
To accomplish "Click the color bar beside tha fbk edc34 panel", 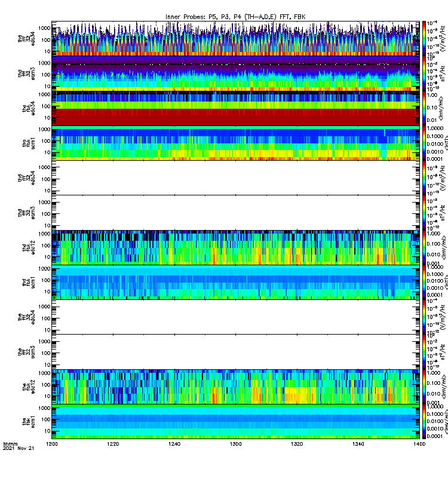I will [424, 108].
